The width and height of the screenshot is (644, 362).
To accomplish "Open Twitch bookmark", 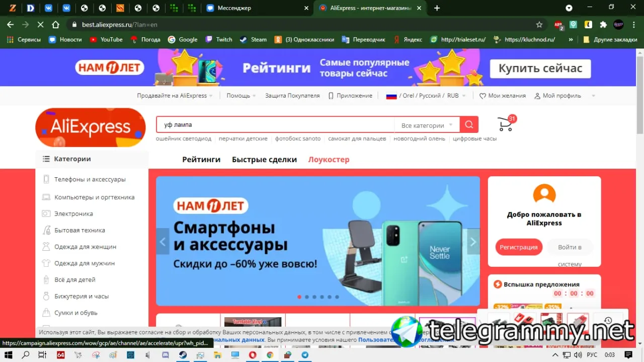I will (x=219, y=39).
